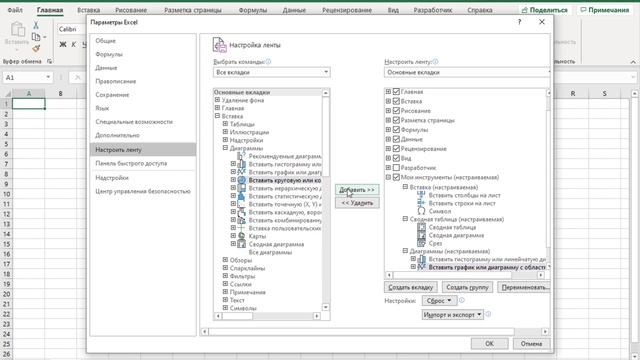Uncheck the 'Вставка' tab checkbox
This screenshot has height=360, width=640.
(396, 101)
